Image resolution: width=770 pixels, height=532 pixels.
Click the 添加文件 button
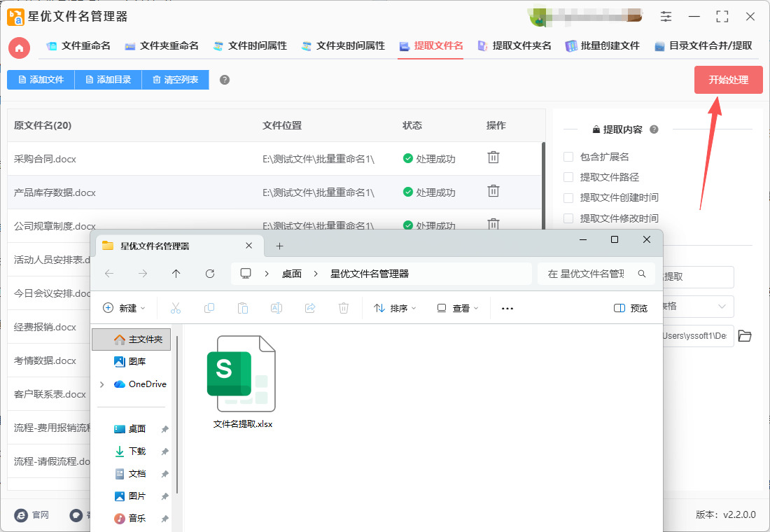[41, 80]
